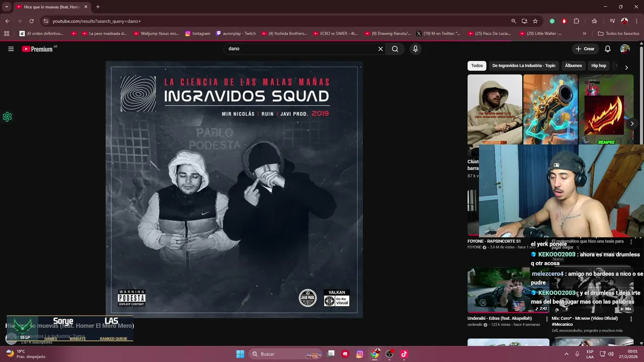Open the Chrome profile avatar
The height and width of the screenshot is (362, 644).
tap(624, 21)
